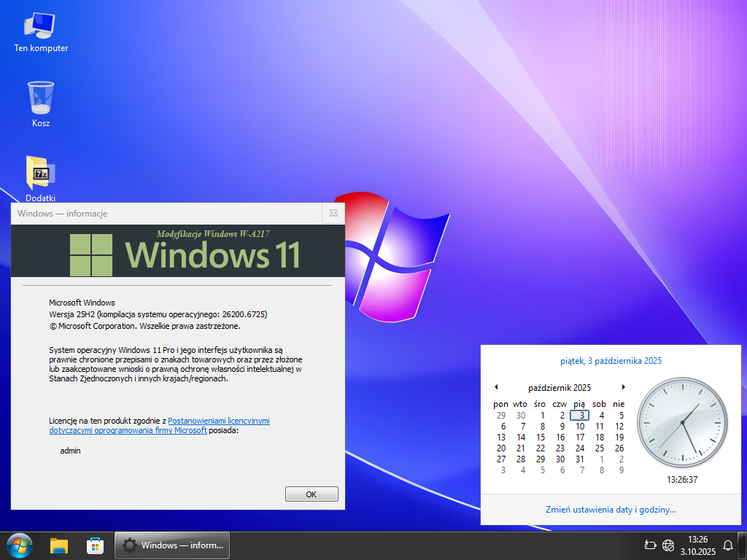The width and height of the screenshot is (747, 560).
Task: Click Zmień ustawienia daty i godziny link
Action: [x=611, y=510]
